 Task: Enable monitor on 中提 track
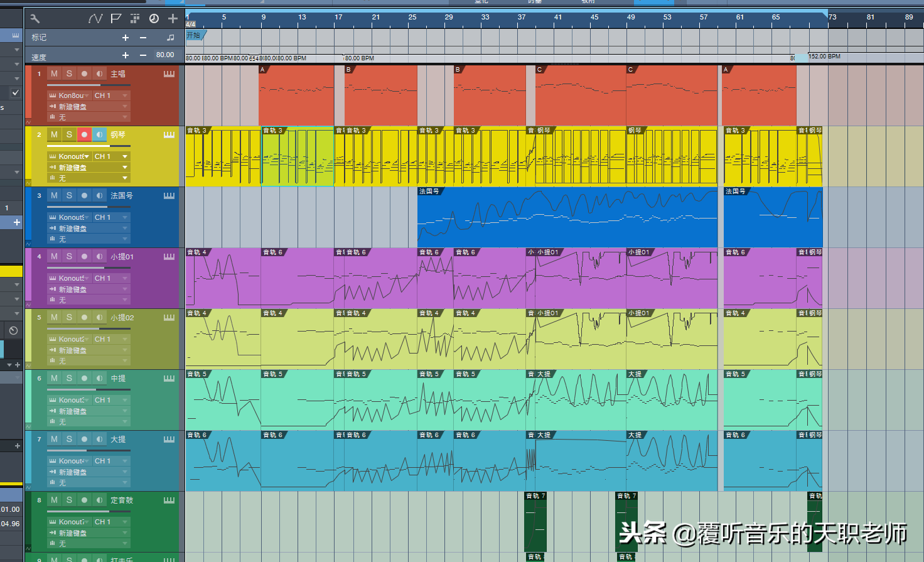pos(99,379)
